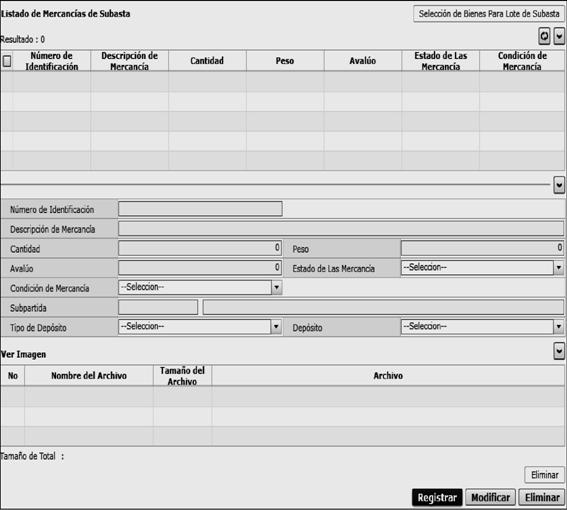Viewport: 567px width, 510px height.
Task: Sort by the Número de Identificación column header
Action: pyautogui.click(x=52, y=61)
